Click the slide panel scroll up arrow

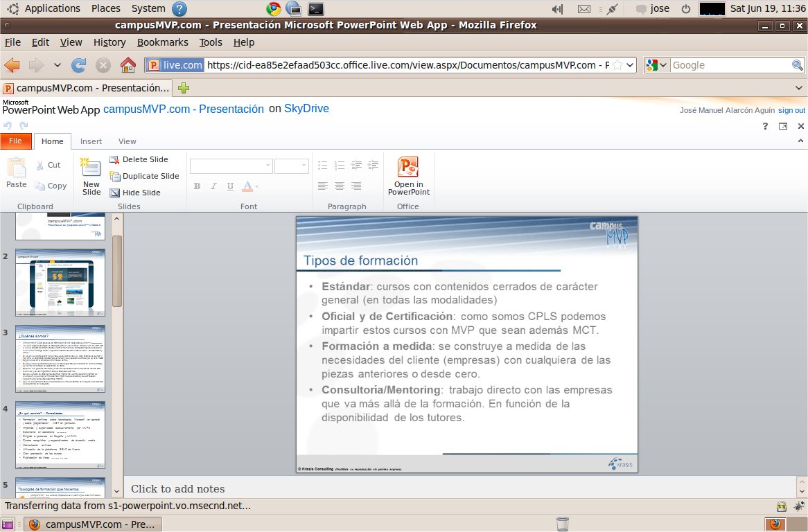click(x=117, y=219)
